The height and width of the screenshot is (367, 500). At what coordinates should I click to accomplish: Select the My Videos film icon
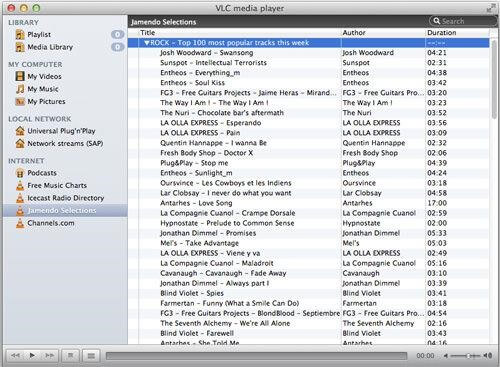pyautogui.click(x=20, y=76)
